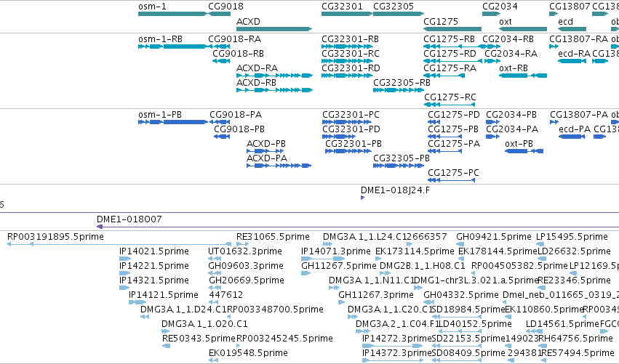Select the oxt-RB transcript
Image resolution: width=619 pixels, height=364 pixels.
pyautogui.click(x=523, y=76)
